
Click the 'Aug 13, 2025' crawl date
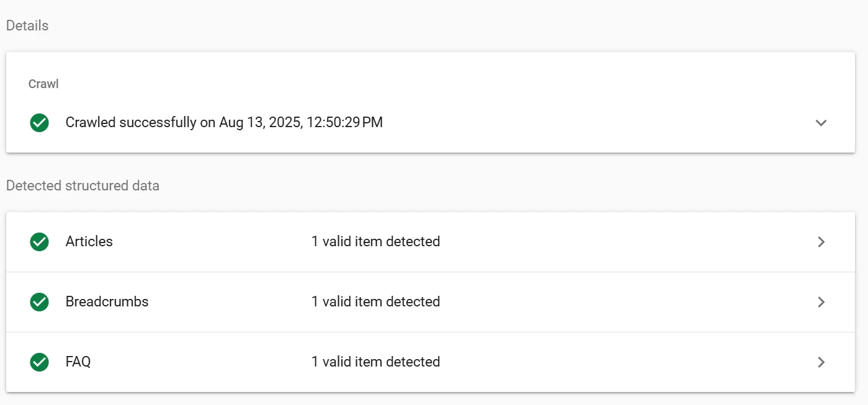259,122
